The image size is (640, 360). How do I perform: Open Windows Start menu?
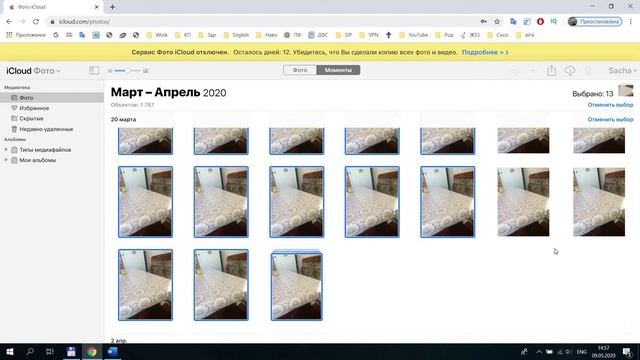click(10, 351)
